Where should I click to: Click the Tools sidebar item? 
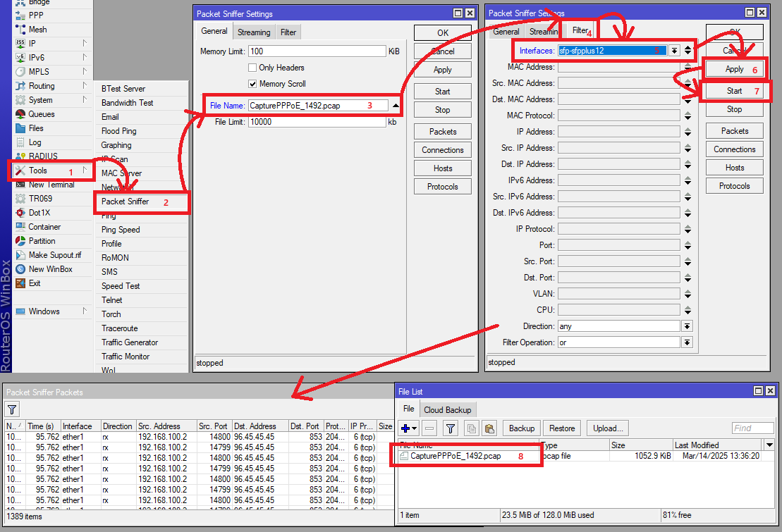click(38, 171)
